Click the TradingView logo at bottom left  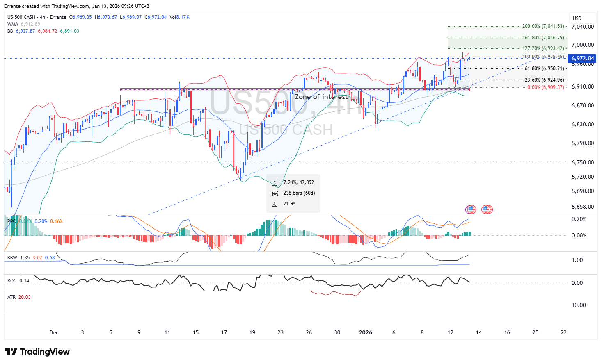click(x=37, y=352)
